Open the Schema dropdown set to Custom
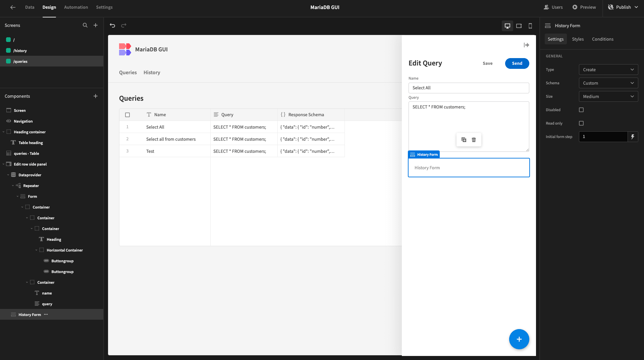644x360 pixels. (608, 83)
